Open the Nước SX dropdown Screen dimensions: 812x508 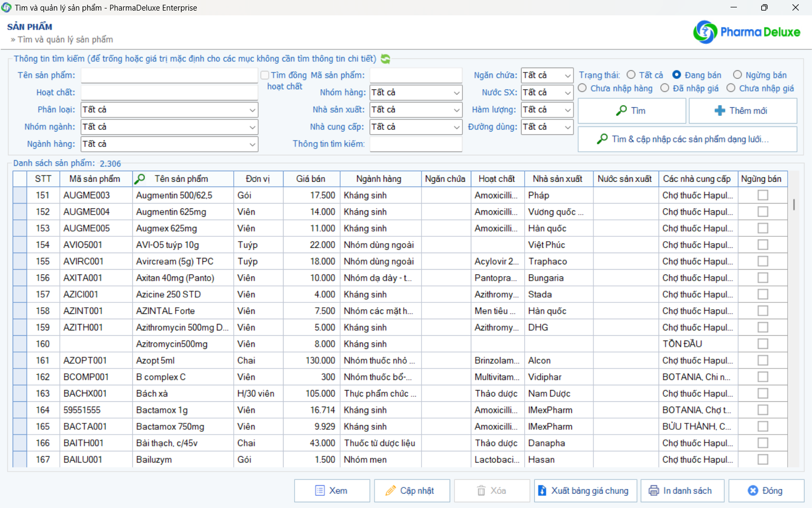(547, 93)
